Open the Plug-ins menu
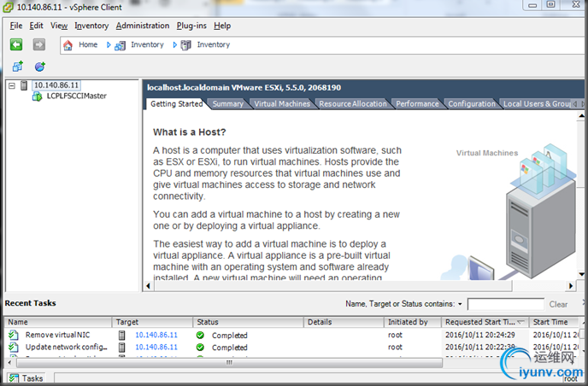 191,26
